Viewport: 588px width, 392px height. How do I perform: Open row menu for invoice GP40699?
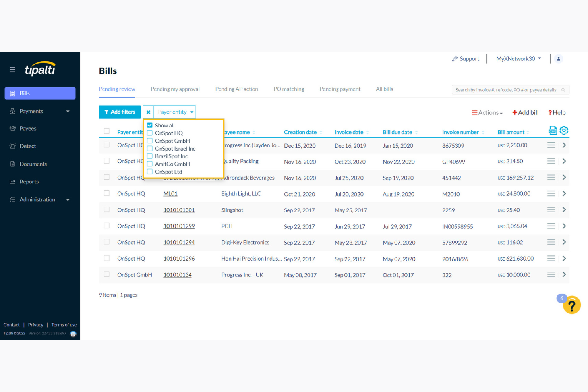551,161
